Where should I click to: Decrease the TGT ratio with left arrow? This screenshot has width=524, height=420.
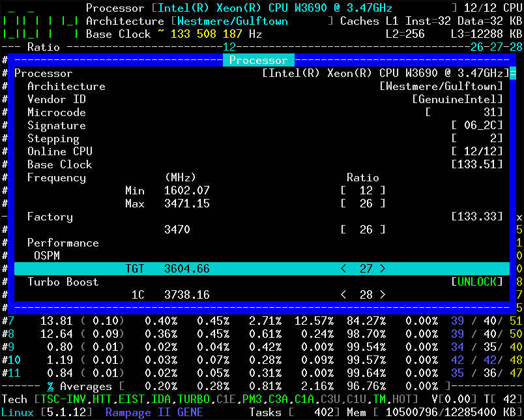tap(343, 269)
